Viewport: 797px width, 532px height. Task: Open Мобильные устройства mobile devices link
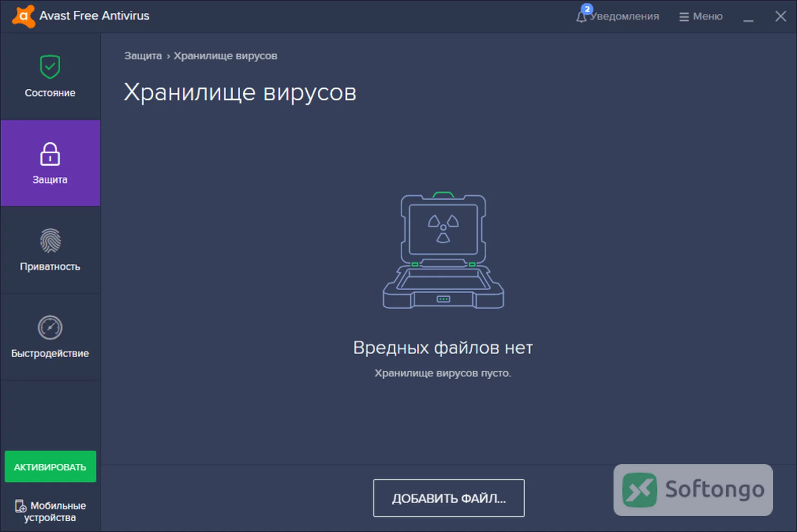[x=50, y=511]
